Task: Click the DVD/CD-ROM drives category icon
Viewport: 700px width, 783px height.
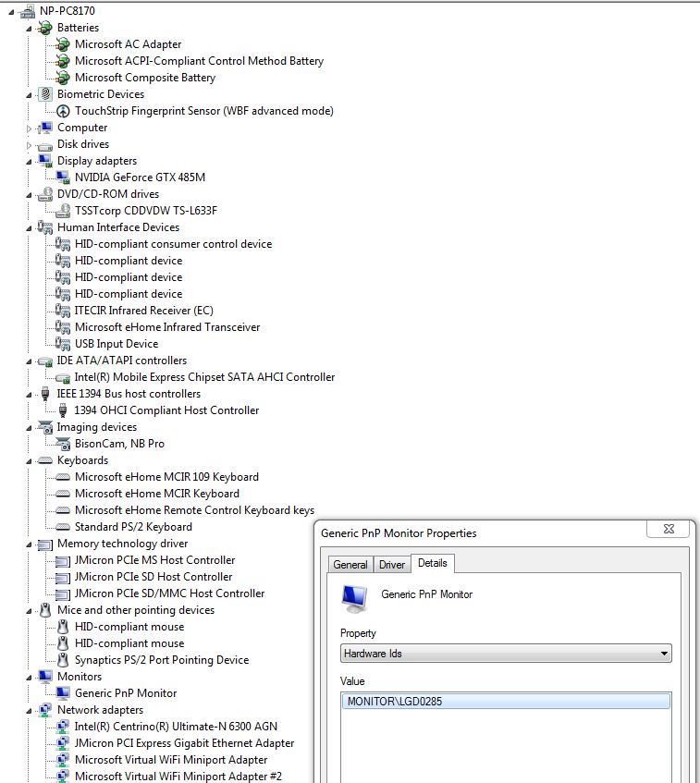Action: 45,194
